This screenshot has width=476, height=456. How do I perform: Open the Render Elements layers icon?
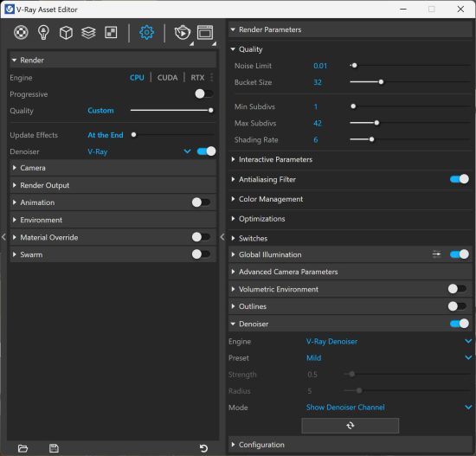point(88,33)
